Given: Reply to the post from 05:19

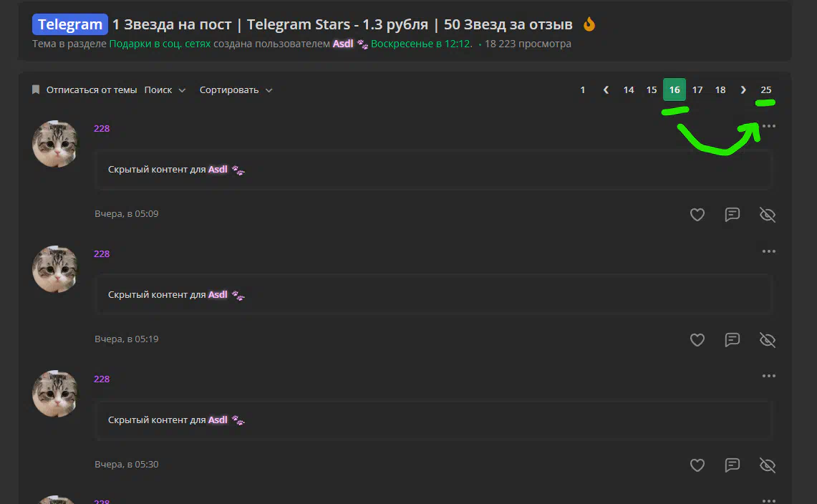Looking at the screenshot, I should pos(732,339).
